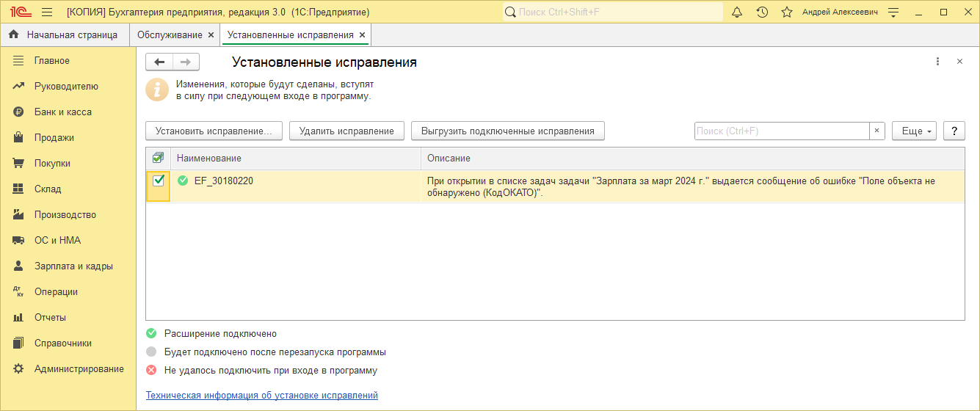
Task: Close the Установленные исправления form with X
Action: click(959, 62)
